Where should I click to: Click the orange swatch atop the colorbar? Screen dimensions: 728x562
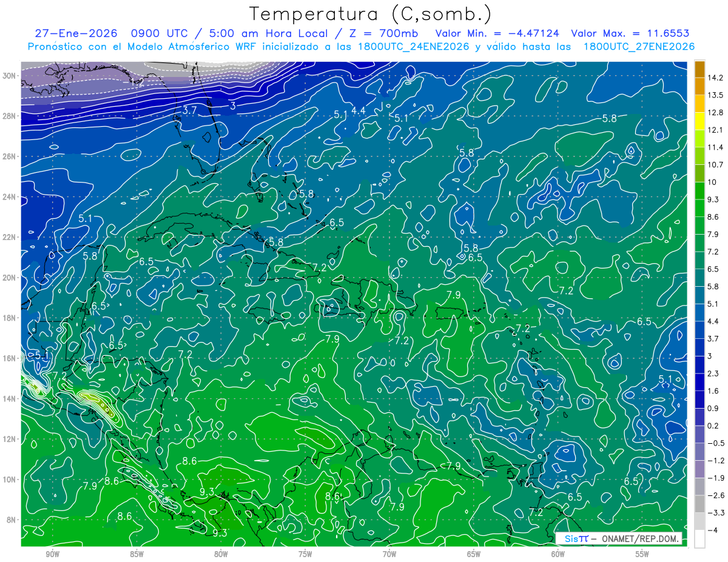tap(699, 69)
